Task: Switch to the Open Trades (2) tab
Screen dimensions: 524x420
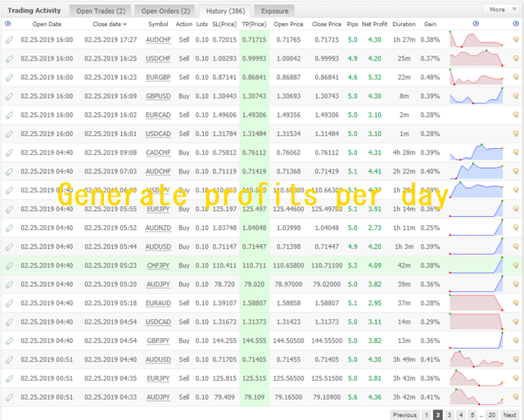Action: (x=101, y=11)
